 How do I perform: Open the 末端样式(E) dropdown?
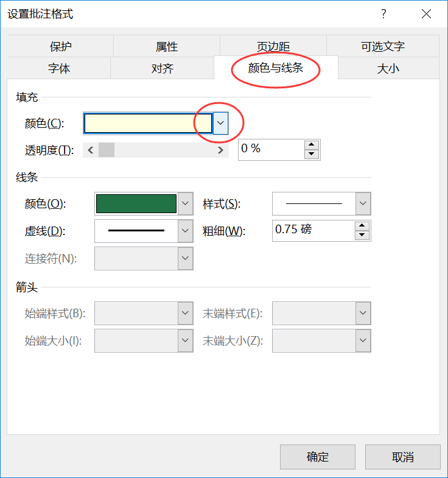pos(363,313)
